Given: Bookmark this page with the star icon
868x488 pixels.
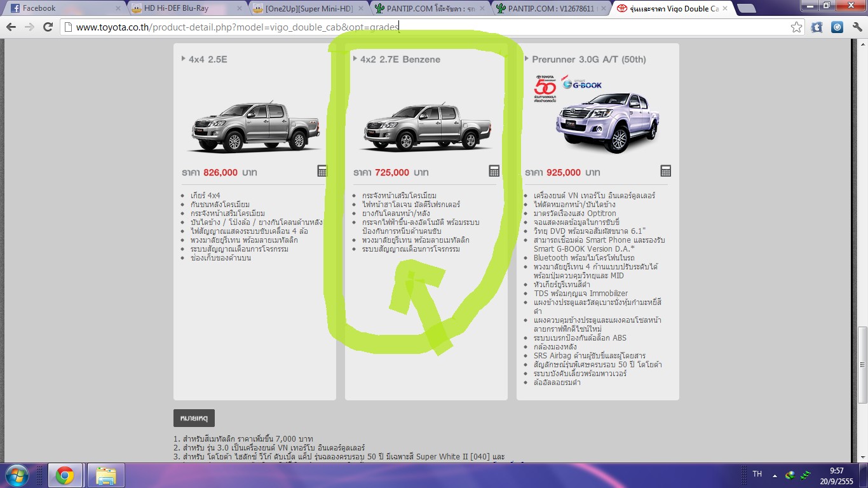Looking at the screenshot, I should pos(796,27).
